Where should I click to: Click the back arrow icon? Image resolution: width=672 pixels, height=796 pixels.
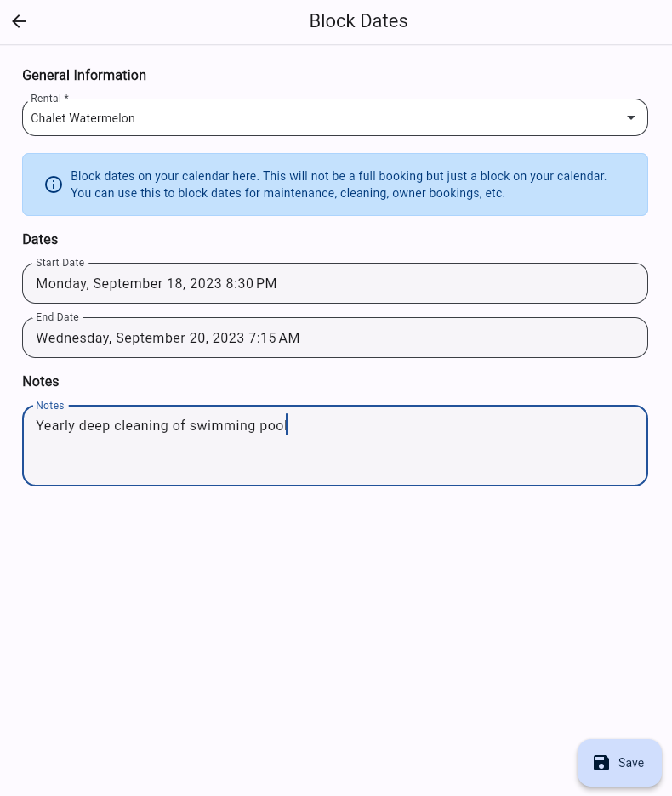tap(19, 21)
